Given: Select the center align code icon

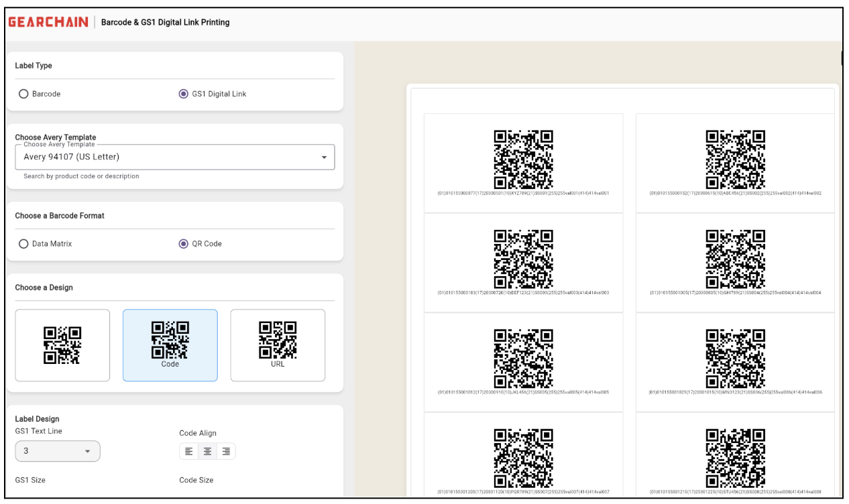Looking at the screenshot, I should coord(207,452).
